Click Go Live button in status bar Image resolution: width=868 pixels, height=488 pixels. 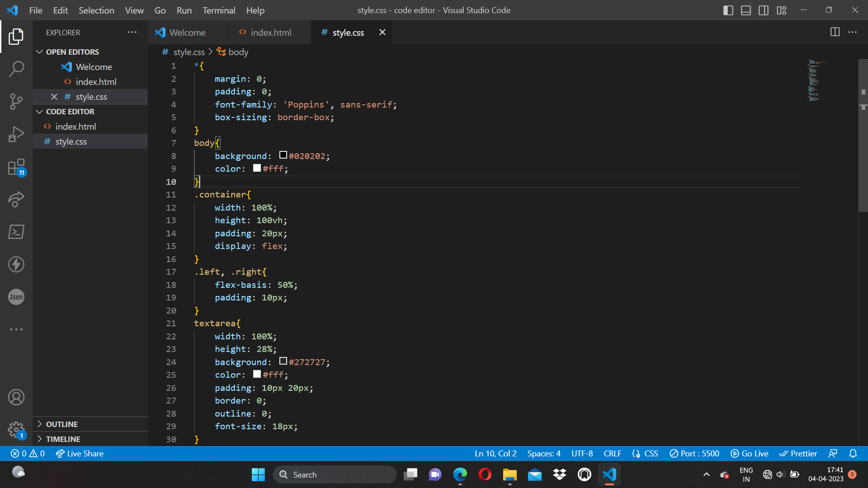tap(750, 453)
